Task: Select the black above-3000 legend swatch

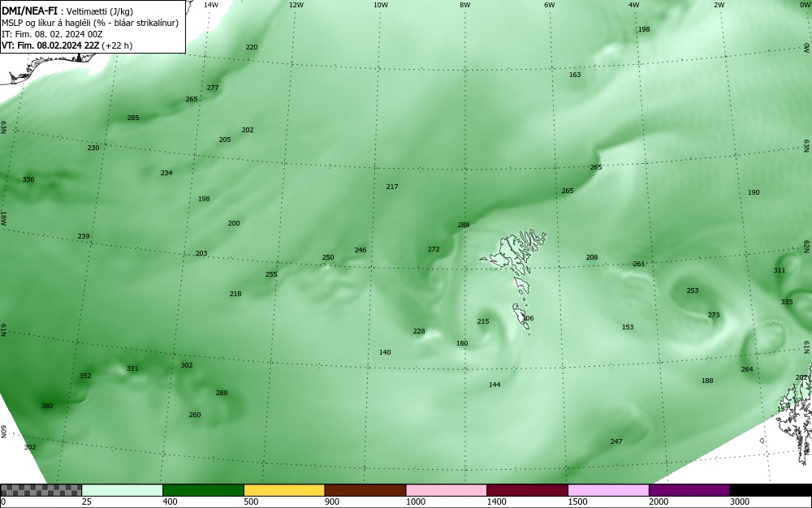Action: [x=771, y=490]
